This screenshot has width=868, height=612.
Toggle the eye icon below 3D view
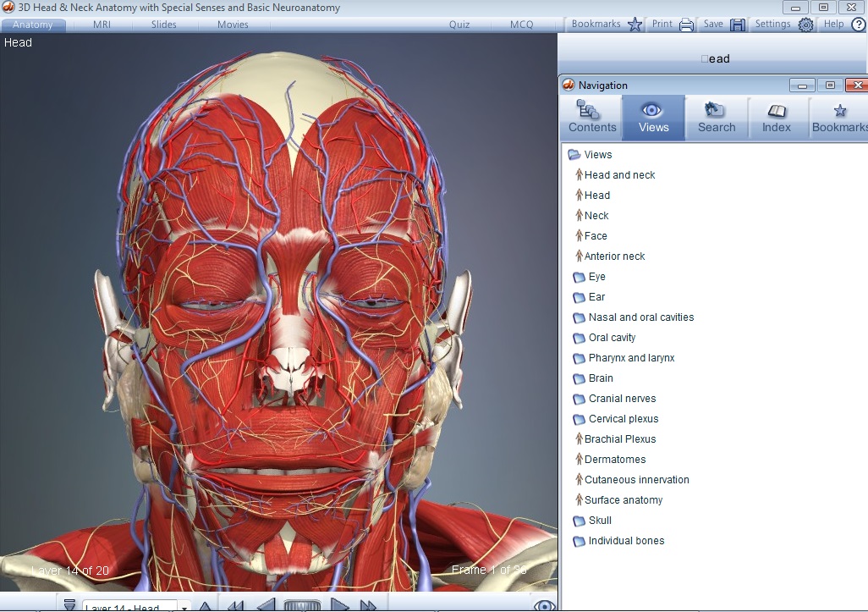pos(545,605)
